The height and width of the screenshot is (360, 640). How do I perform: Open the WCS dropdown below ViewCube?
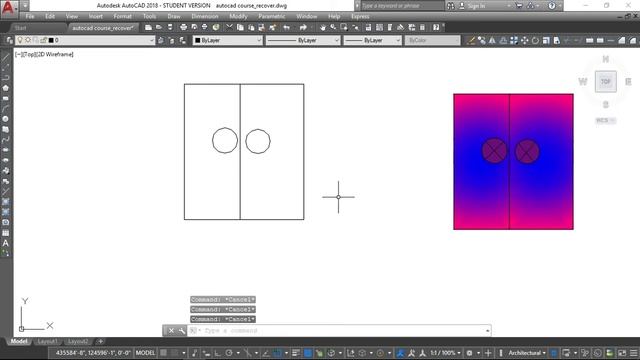[x=606, y=120]
